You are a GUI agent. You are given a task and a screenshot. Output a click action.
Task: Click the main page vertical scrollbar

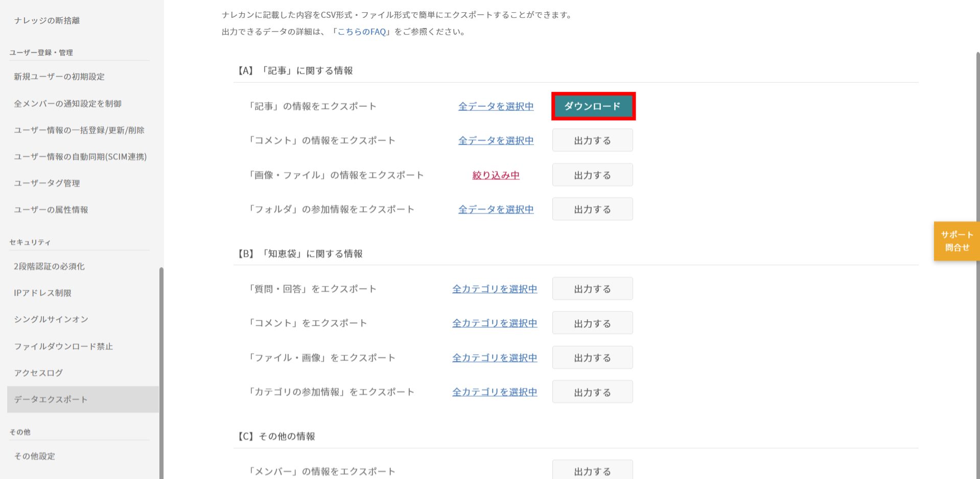point(977,266)
